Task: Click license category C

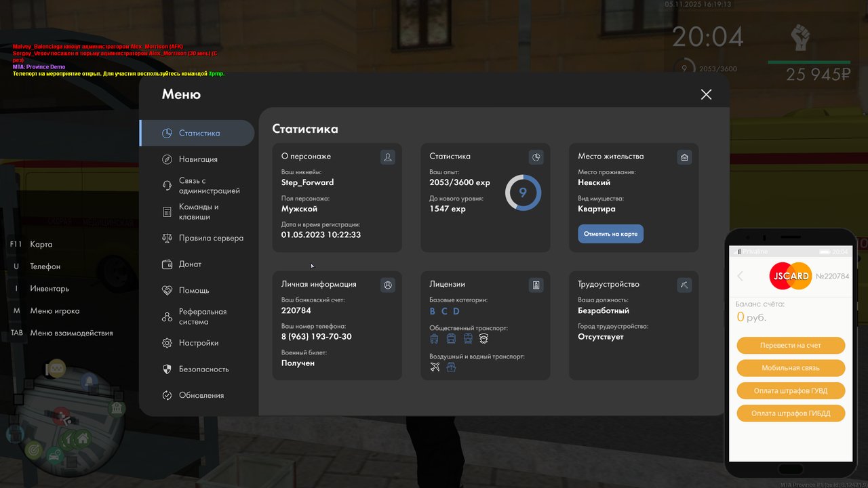Action: pos(444,311)
